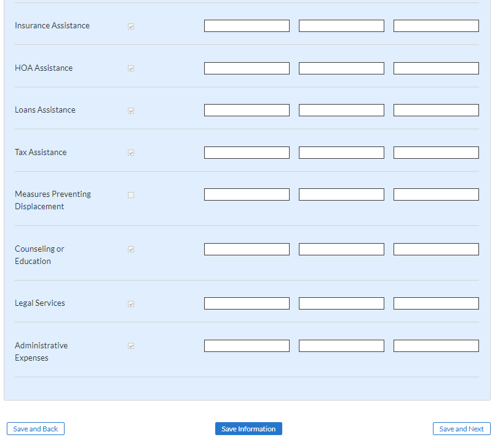Toggle the HOA Assistance checkbox
Viewport: 495px width, 448px height.
point(131,68)
